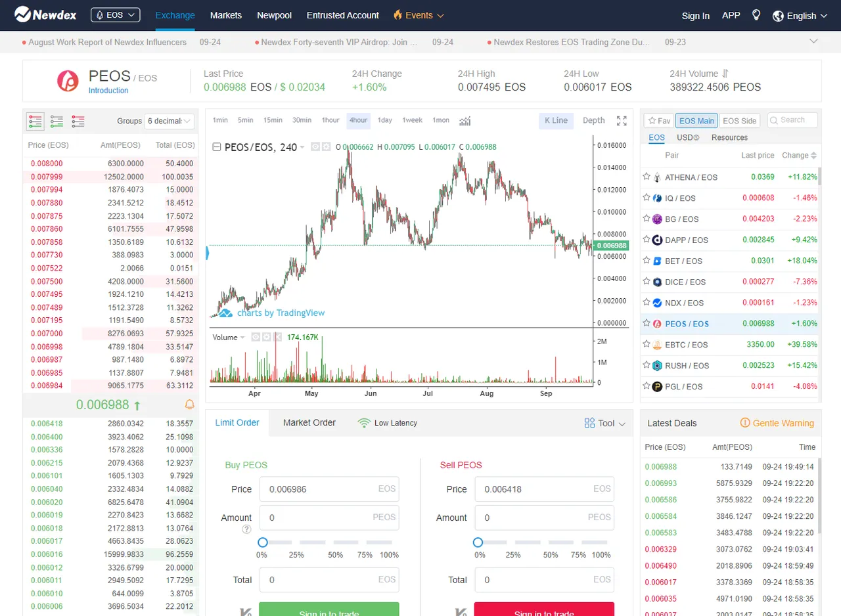Open the light bulb theme icon

[756, 14]
